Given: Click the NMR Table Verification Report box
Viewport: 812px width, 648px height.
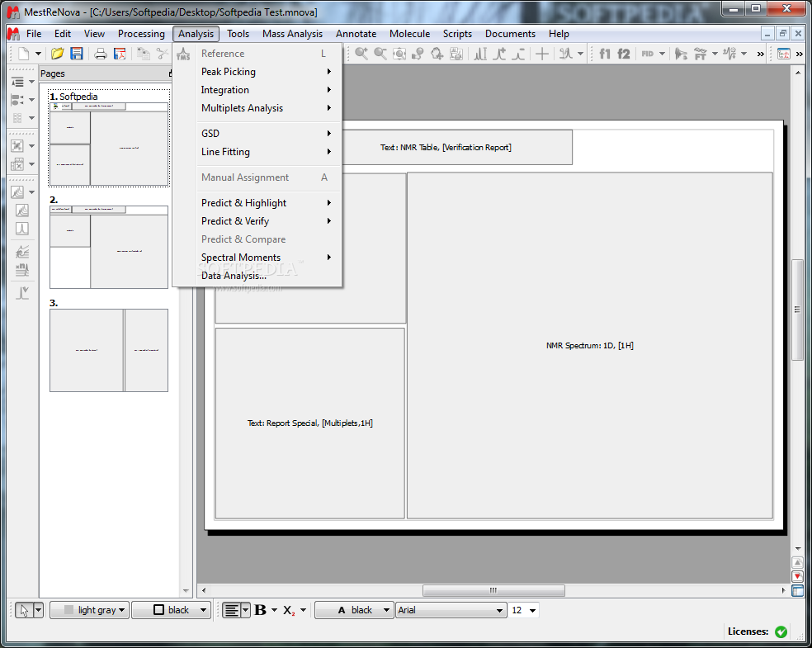Looking at the screenshot, I should (x=446, y=147).
